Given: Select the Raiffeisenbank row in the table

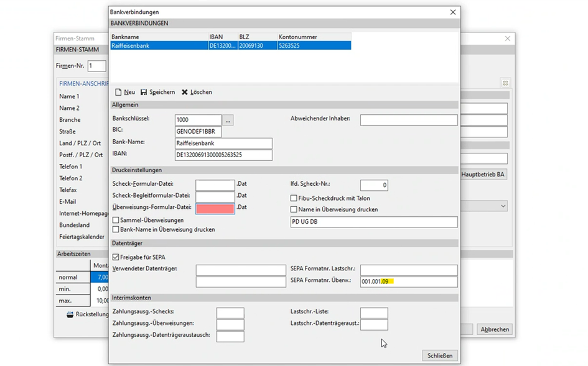Looking at the screenshot, I should pos(158,45).
